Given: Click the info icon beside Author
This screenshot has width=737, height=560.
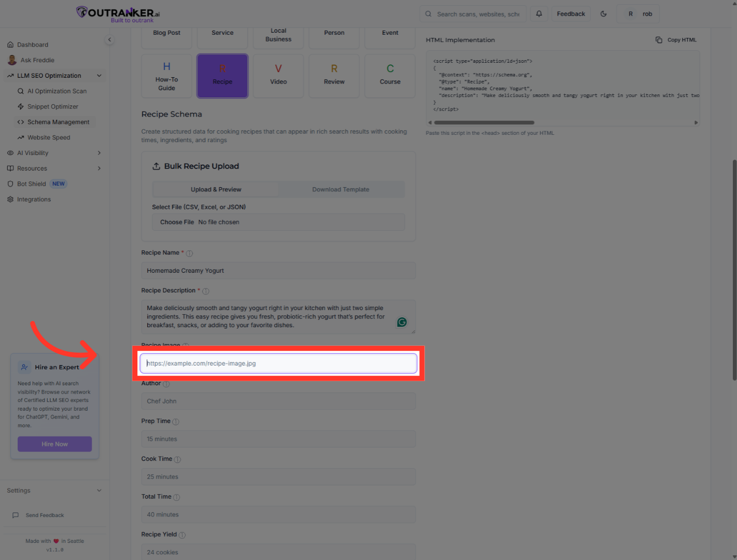Looking at the screenshot, I should click(166, 384).
